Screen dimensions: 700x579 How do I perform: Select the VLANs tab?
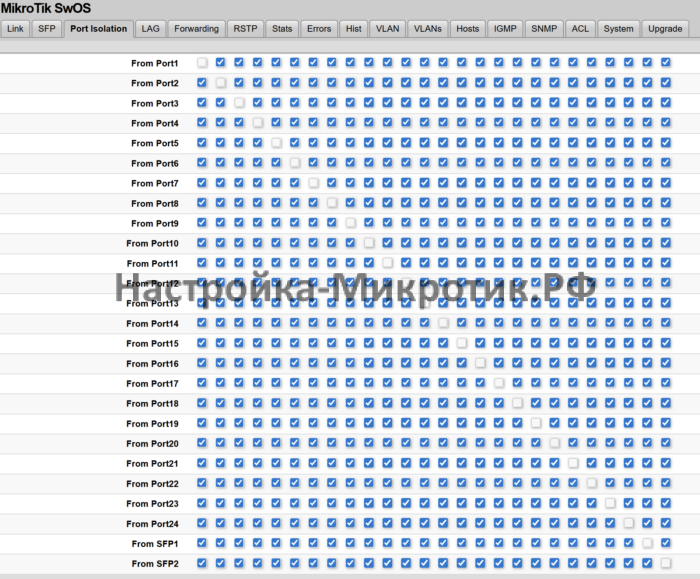427,29
